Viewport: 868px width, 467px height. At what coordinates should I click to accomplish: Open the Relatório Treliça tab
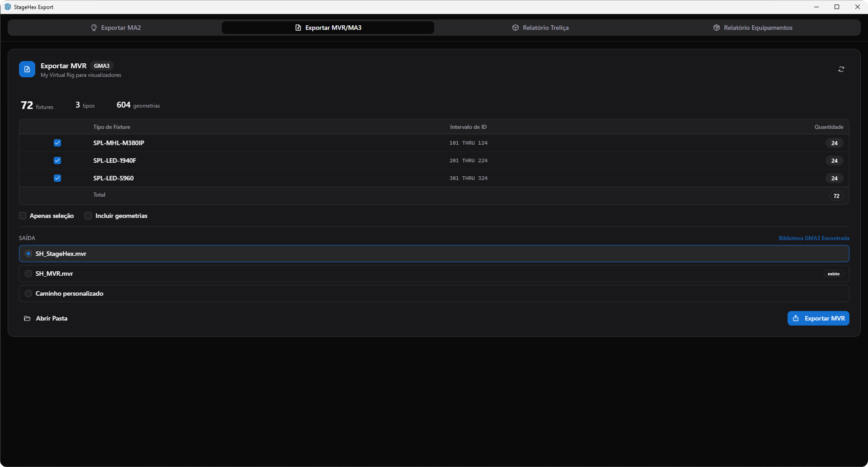pos(540,28)
